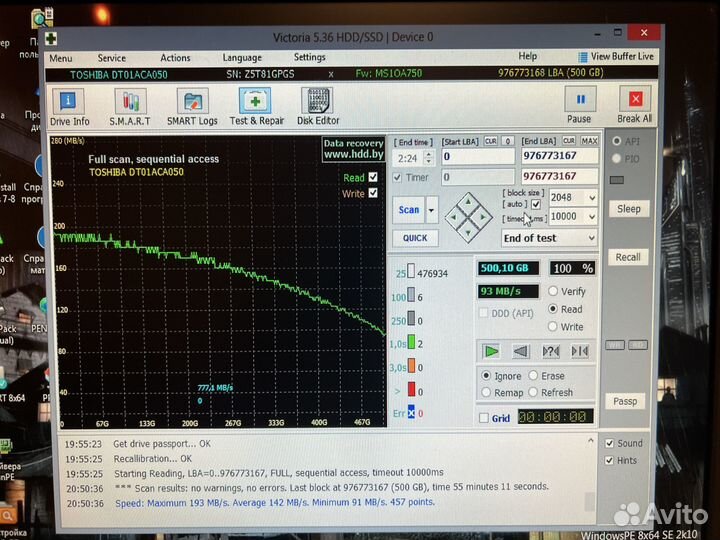Viewport: 720px width, 540px height.
Task: Toggle the block size auto checkbox
Action: pyautogui.click(x=535, y=204)
